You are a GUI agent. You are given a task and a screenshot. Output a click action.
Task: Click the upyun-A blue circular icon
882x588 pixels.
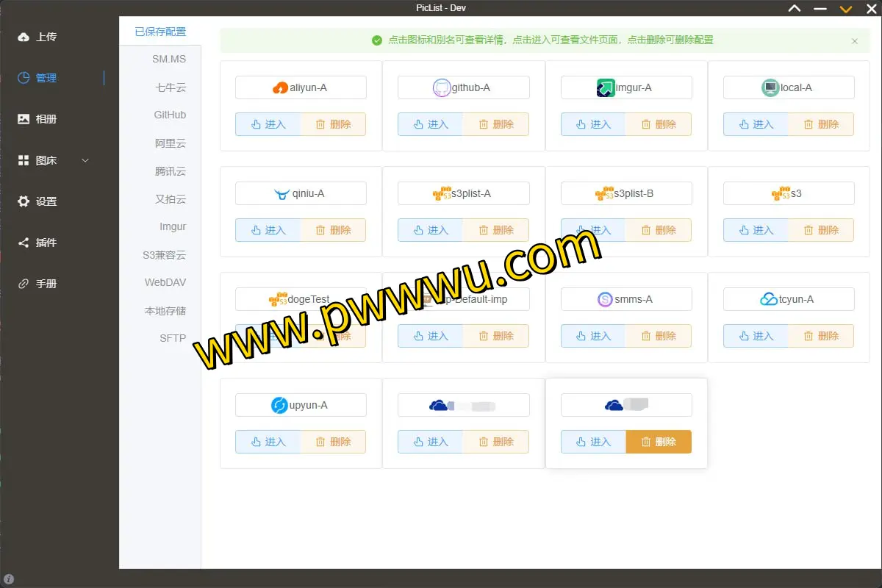[279, 406]
